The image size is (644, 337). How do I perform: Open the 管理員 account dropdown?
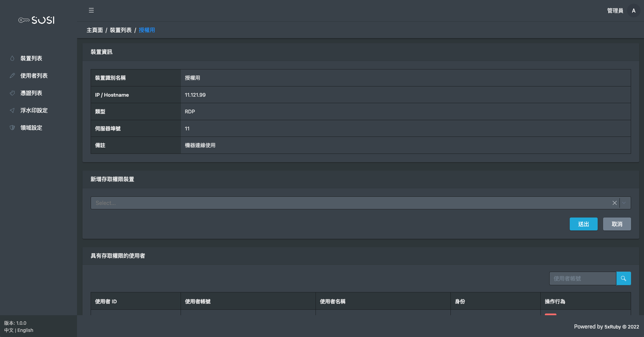615,11
